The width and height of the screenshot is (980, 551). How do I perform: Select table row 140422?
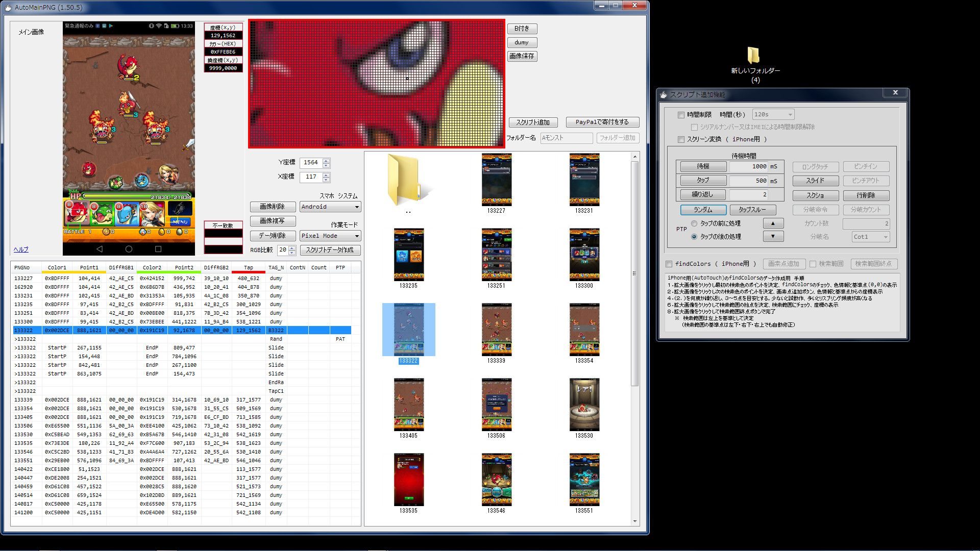(182, 469)
